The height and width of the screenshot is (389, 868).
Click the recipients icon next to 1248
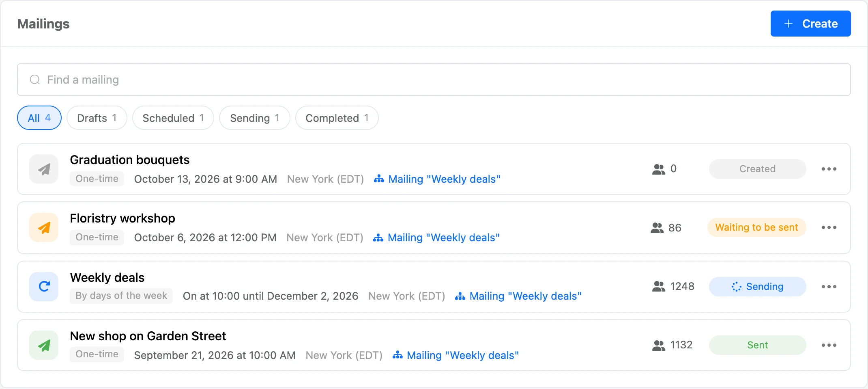coord(659,287)
